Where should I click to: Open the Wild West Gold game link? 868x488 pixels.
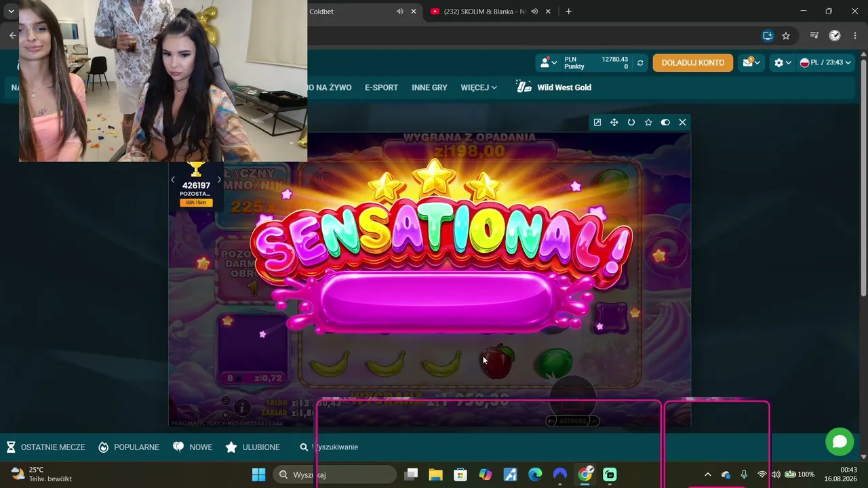click(x=554, y=87)
